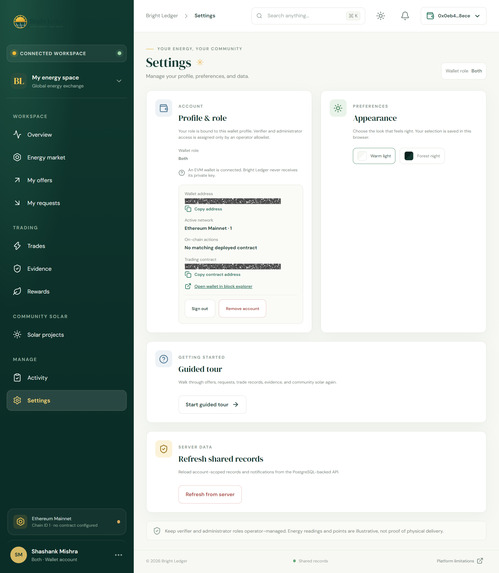This screenshot has height=573, width=499.
Task: Click the BL workspace avatar
Action: [x=19, y=81]
